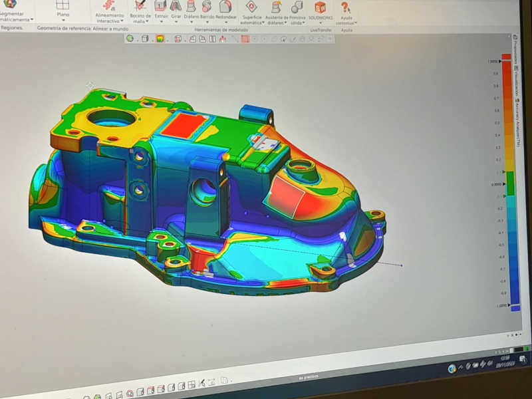Click the Geometría de referencia group label
The height and width of the screenshot is (399, 532).
point(63,29)
